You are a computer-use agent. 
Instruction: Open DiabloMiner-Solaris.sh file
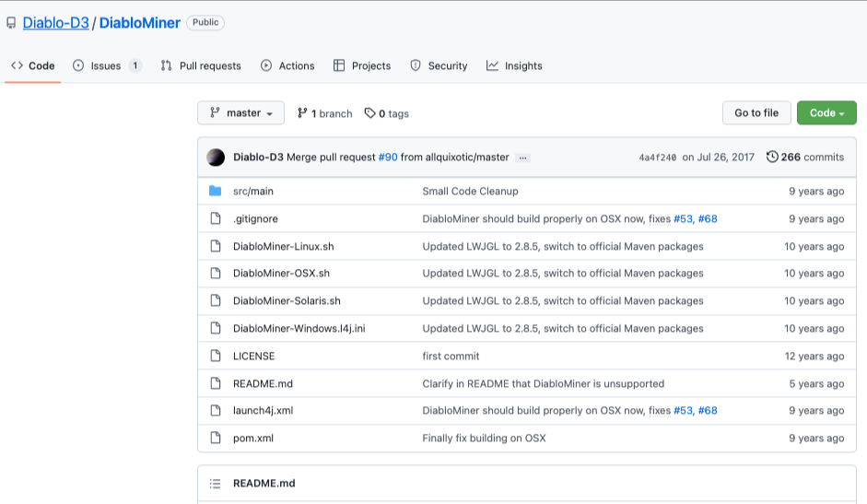pyautogui.click(x=287, y=301)
